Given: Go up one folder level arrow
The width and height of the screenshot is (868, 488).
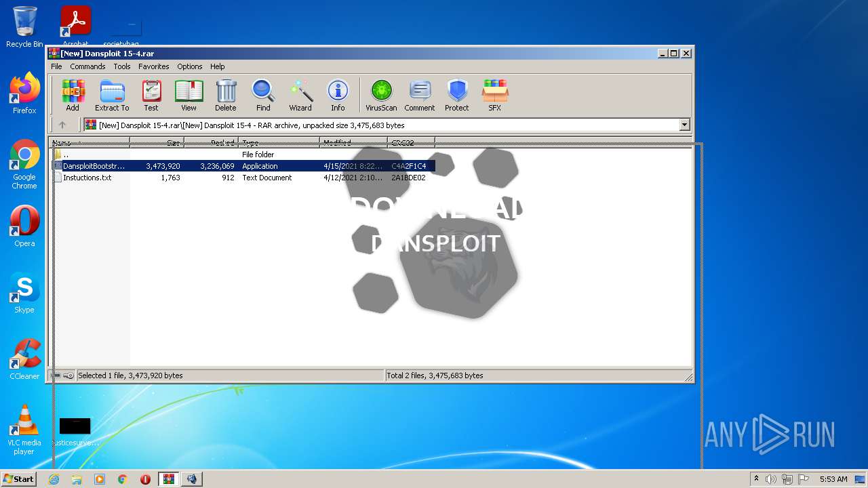Looking at the screenshot, I should coord(62,125).
